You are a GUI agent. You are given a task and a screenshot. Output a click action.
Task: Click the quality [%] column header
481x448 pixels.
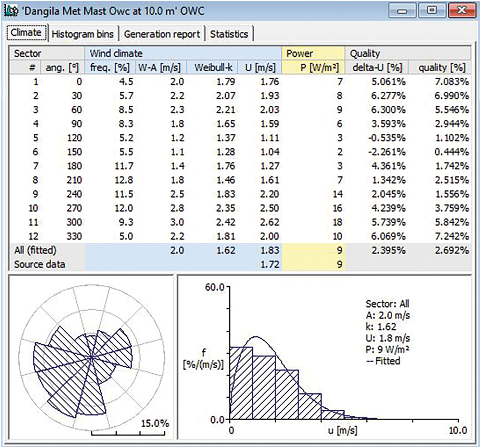[442, 68]
